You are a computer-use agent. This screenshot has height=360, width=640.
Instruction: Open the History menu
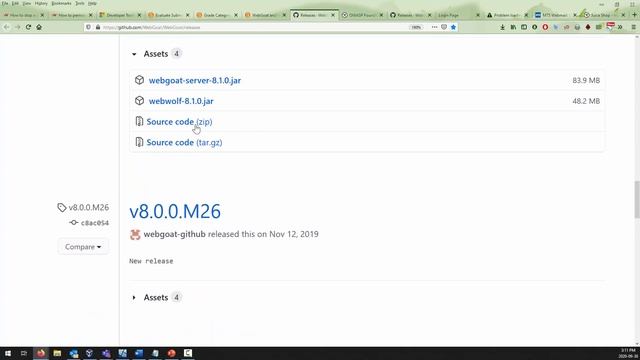pos(41,3)
